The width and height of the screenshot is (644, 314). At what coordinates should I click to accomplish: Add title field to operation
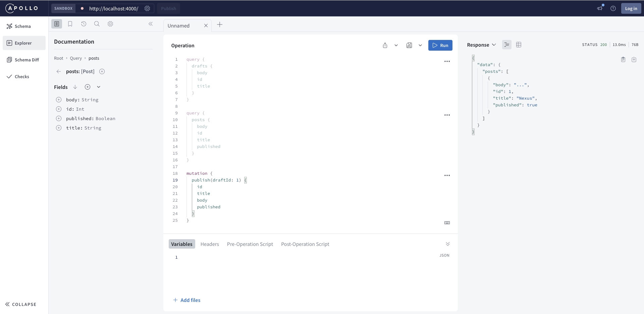point(59,128)
